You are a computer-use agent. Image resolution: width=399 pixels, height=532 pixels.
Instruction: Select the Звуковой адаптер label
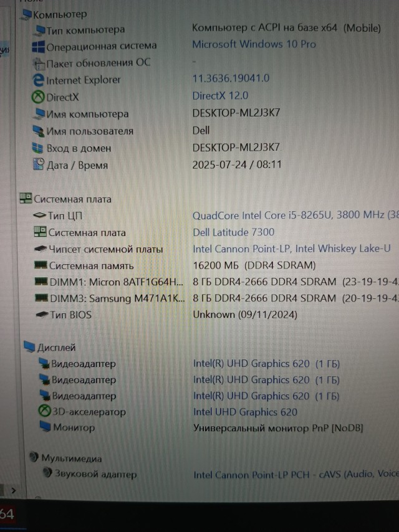(96, 473)
